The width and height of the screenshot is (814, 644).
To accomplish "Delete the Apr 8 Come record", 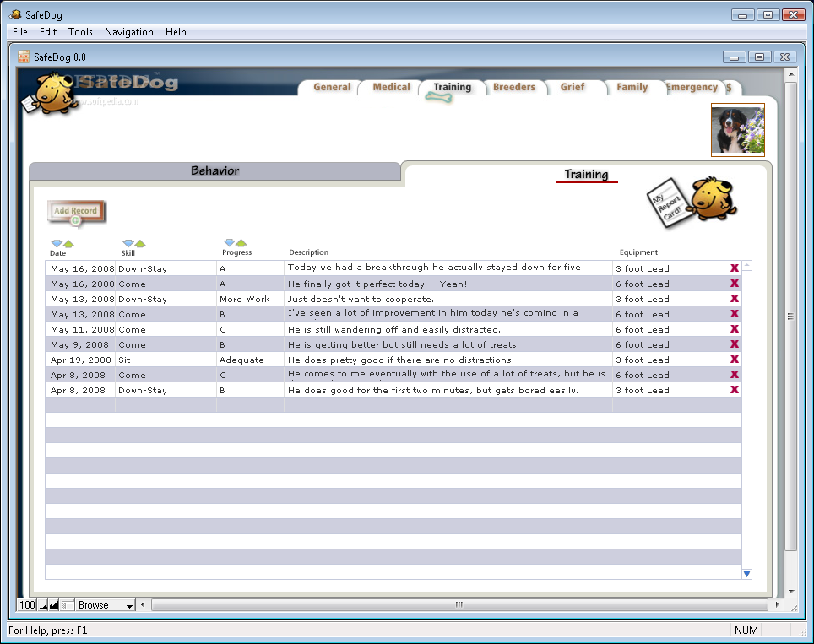I will pos(734,375).
